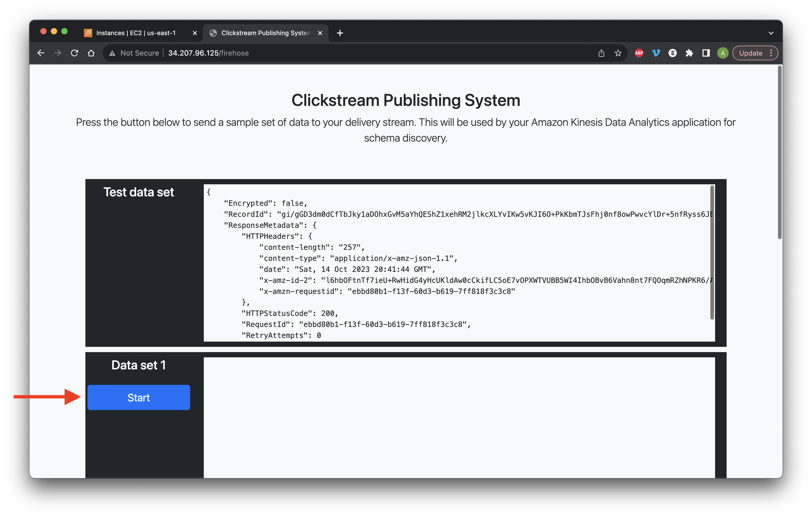The image size is (812, 517).
Task: Click the empty Data set 1 output box
Action: [459, 417]
